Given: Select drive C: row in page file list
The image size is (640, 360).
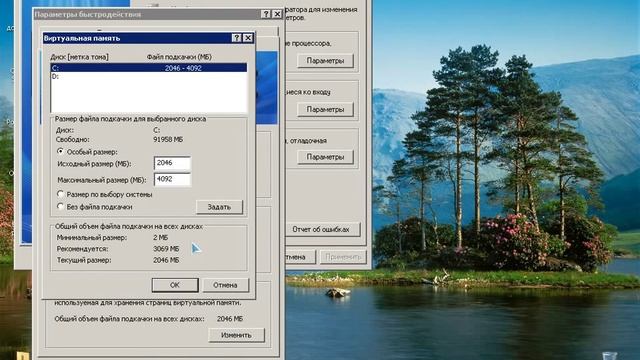Looking at the screenshot, I should point(149,68).
